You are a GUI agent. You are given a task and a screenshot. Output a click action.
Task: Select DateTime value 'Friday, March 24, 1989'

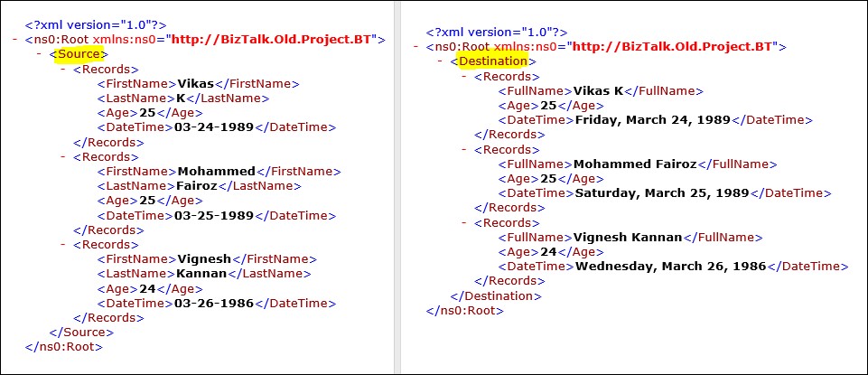[x=653, y=120]
